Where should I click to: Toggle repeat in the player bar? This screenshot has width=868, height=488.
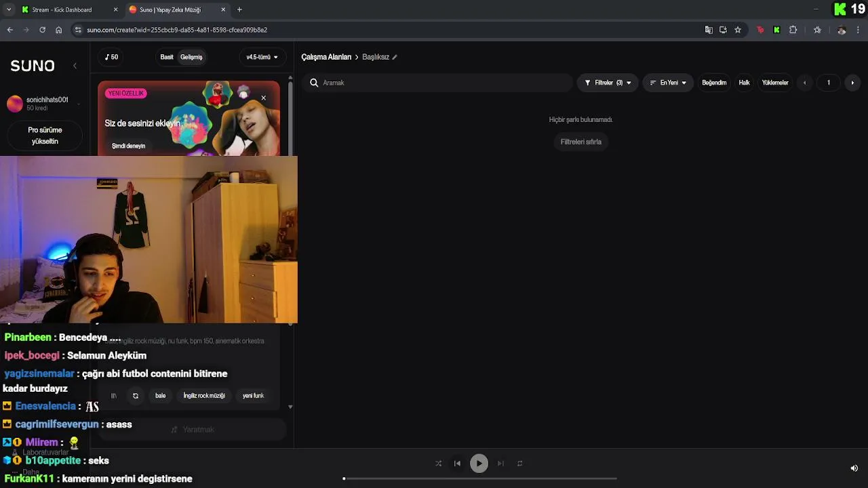(x=519, y=464)
